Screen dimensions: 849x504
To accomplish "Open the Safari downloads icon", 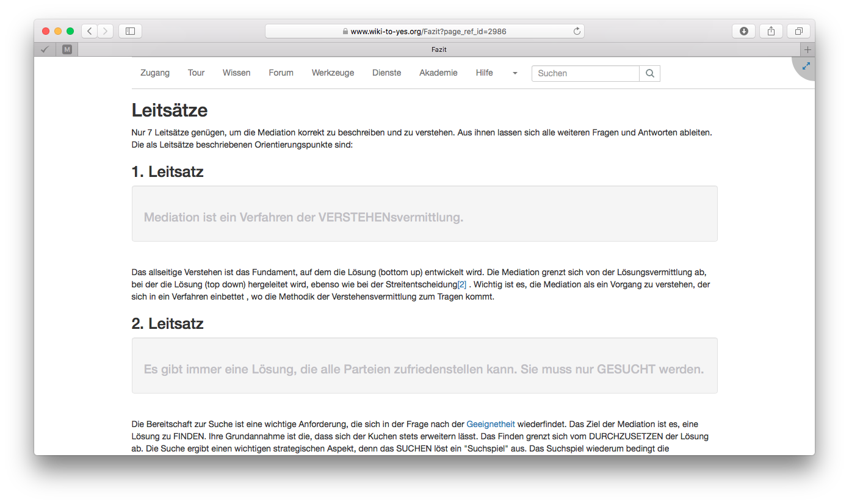I will (743, 31).
